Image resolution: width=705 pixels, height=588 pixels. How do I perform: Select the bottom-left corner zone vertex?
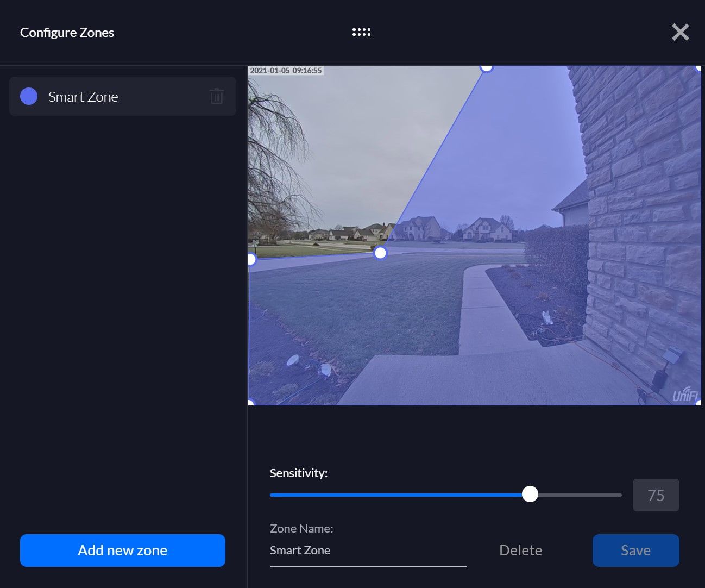251,403
